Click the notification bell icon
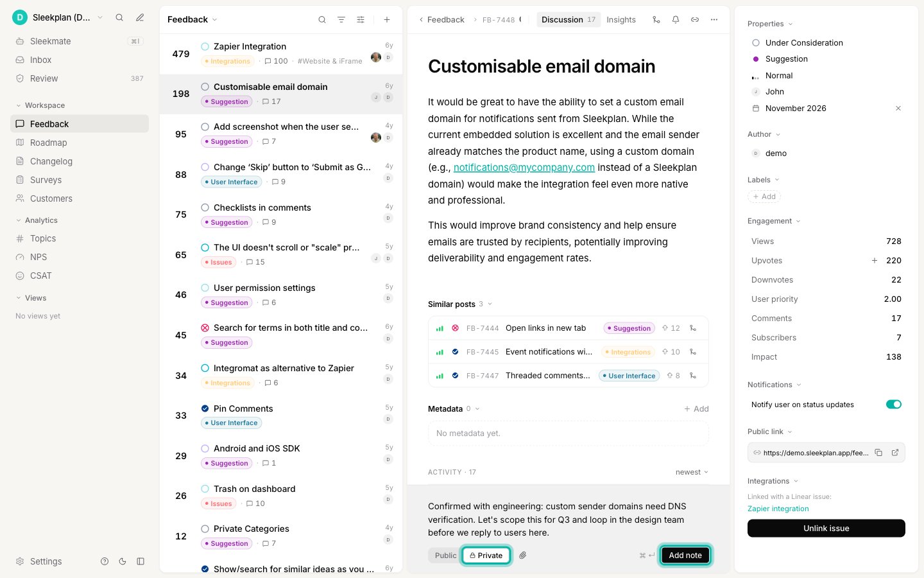Image resolution: width=924 pixels, height=578 pixels. 676,20
